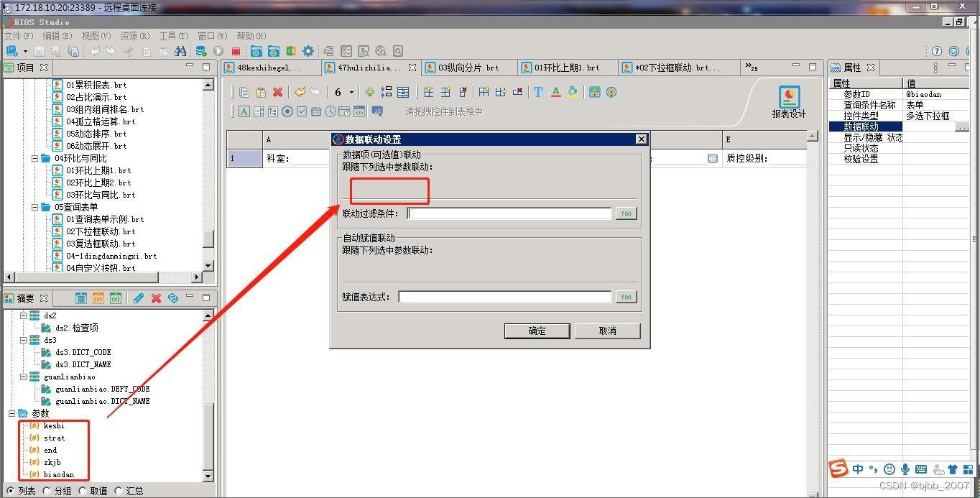
Task: Open the new file dropdown arrow in main toolbar
Action: [x=25, y=52]
